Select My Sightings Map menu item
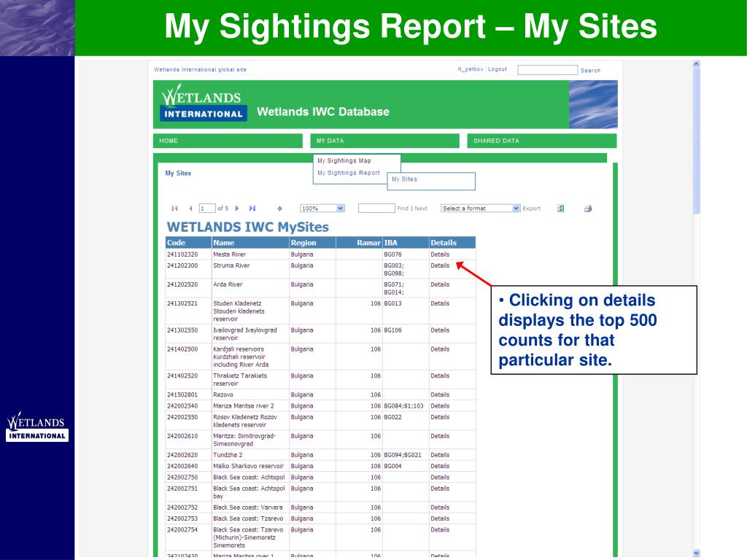The image size is (747, 560). (x=344, y=161)
